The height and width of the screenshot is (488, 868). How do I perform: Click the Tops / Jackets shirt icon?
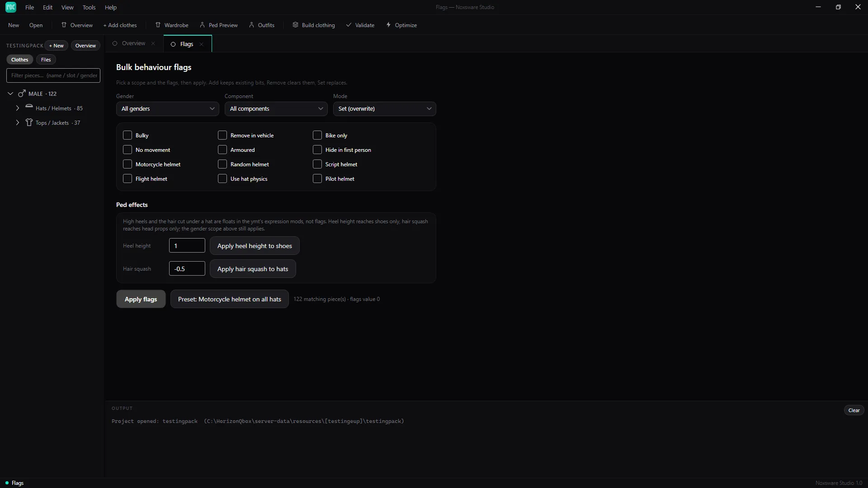tap(29, 122)
